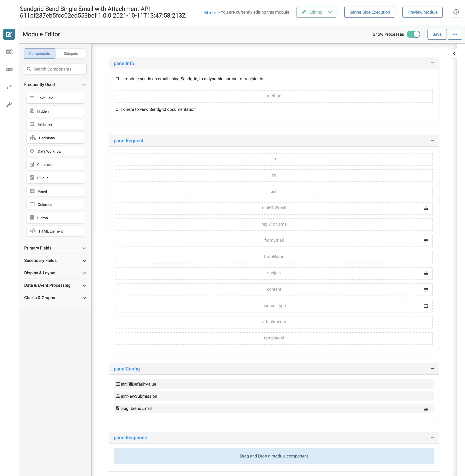The height and width of the screenshot is (476, 465).
Task: Click the Save button
Action: (x=437, y=34)
